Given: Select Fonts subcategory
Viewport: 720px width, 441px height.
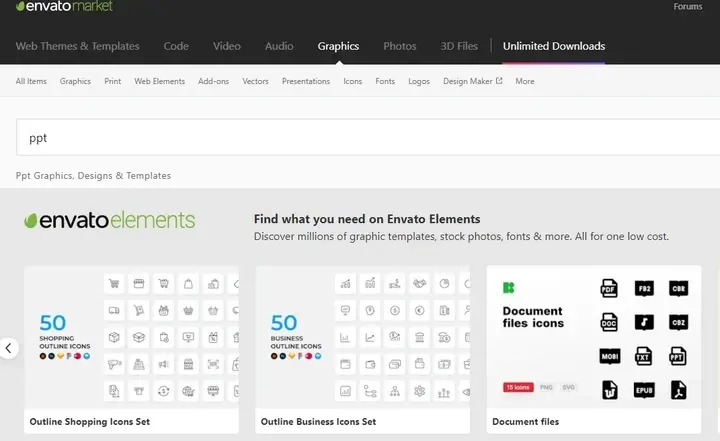Looking at the screenshot, I should click(x=385, y=81).
